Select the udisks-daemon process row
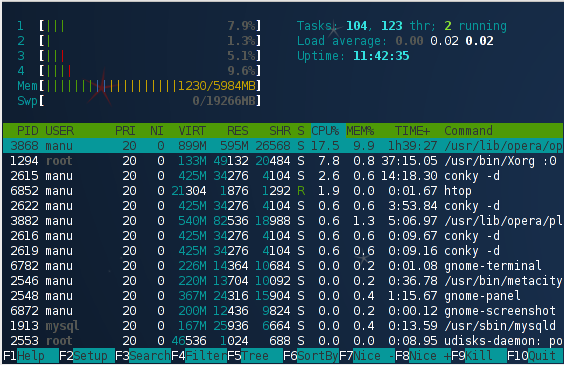The height and width of the screenshot is (365, 564). click(x=283, y=341)
